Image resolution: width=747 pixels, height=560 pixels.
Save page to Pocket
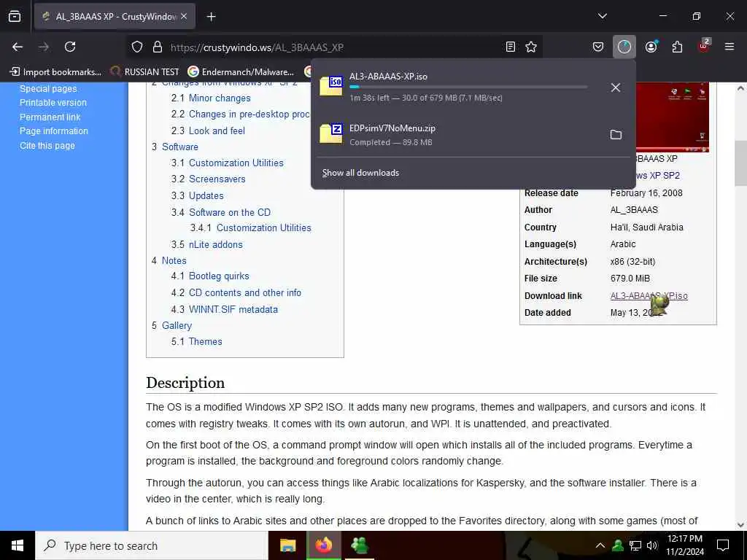[x=598, y=47]
